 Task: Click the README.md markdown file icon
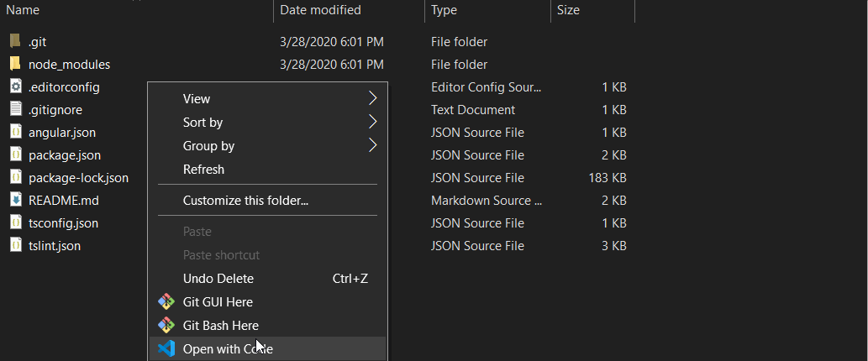15,200
